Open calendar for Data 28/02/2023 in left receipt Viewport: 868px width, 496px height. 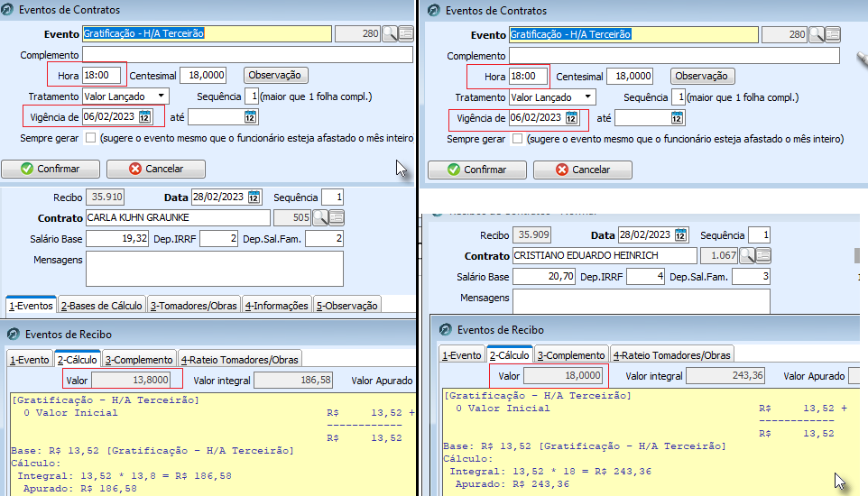click(x=254, y=197)
